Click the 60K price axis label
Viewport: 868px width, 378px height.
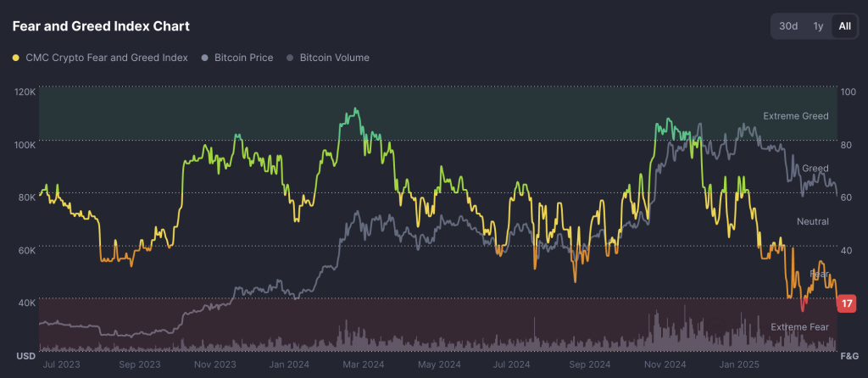(x=26, y=250)
